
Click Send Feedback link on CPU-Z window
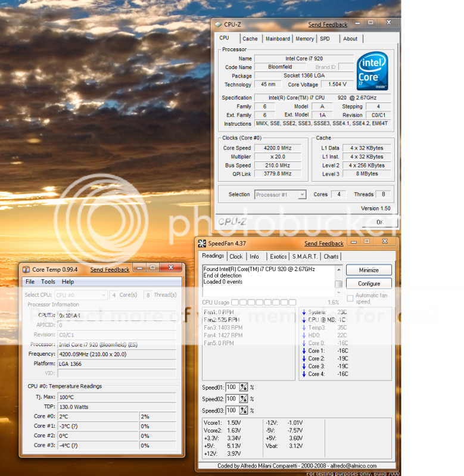pyautogui.click(x=328, y=24)
